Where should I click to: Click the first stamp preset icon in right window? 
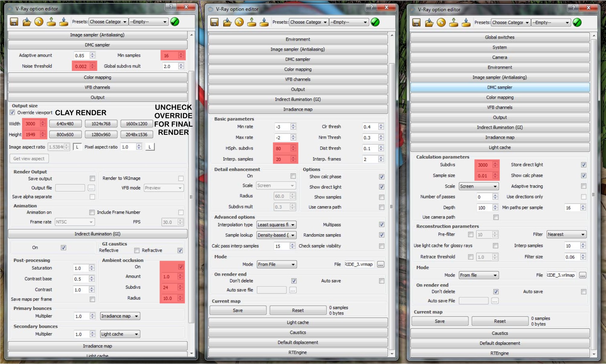[454, 22]
